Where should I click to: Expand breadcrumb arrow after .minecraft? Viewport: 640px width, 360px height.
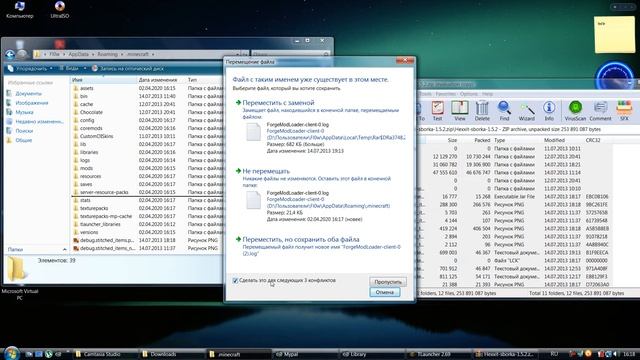pos(153,54)
